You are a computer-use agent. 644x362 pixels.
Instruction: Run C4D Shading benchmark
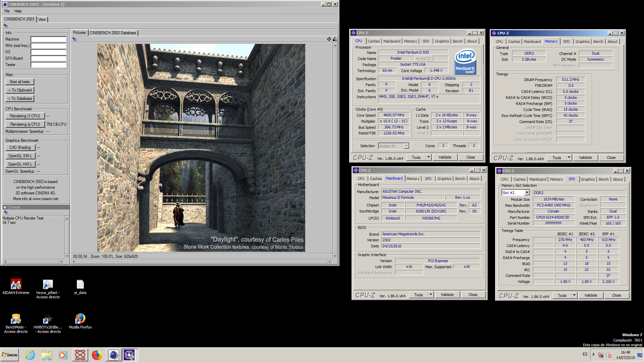[x=20, y=147]
